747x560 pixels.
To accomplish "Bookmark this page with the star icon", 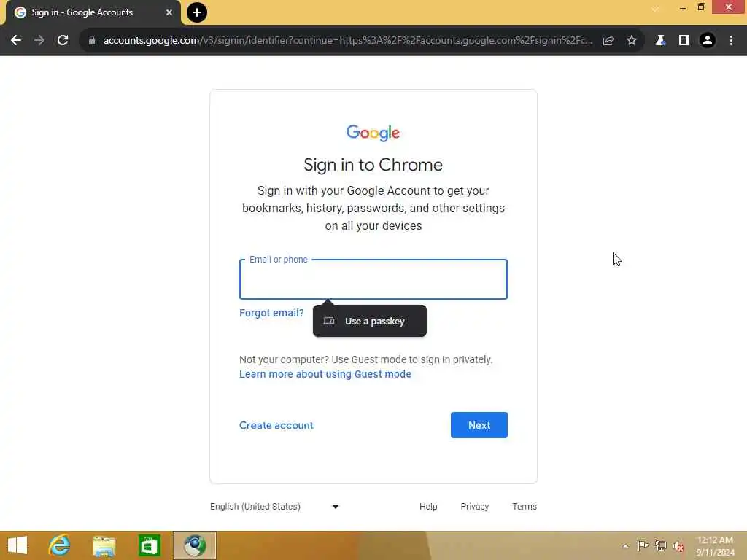I will [x=632, y=41].
